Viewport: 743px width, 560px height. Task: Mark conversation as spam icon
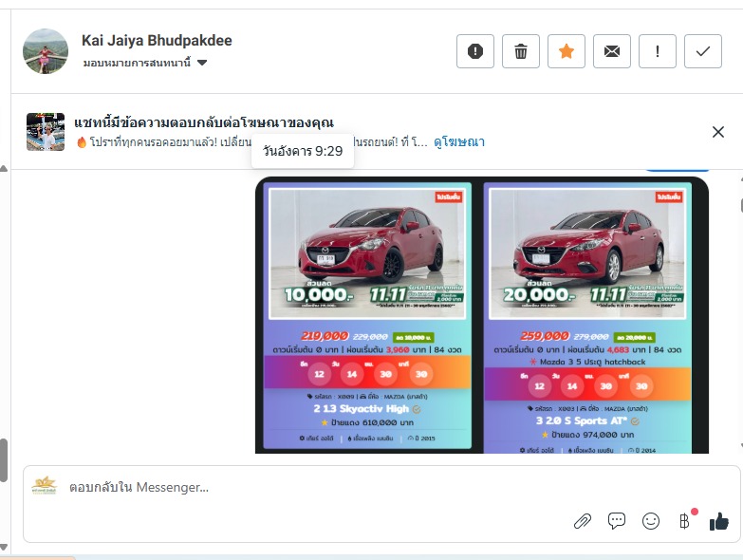(x=474, y=51)
